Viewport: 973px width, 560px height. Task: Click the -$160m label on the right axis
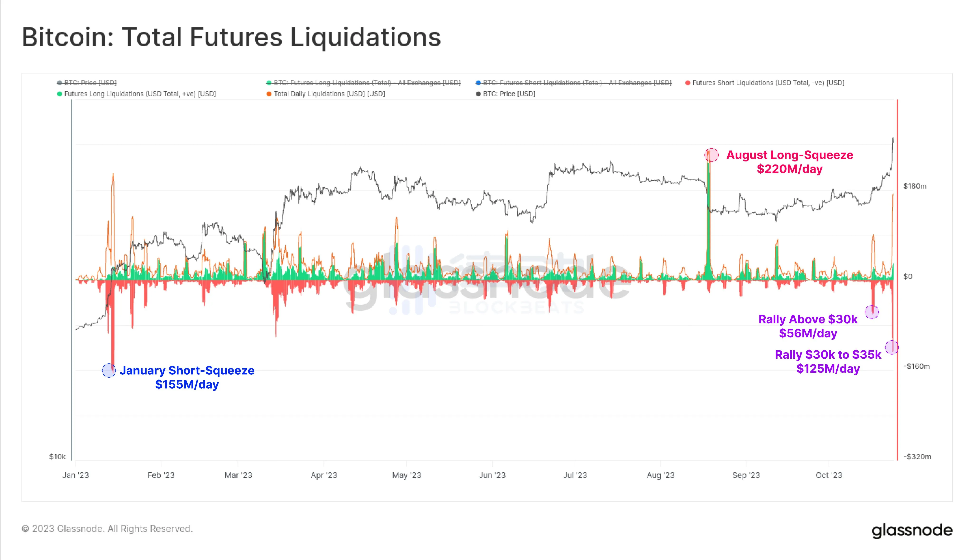[x=916, y=366]
